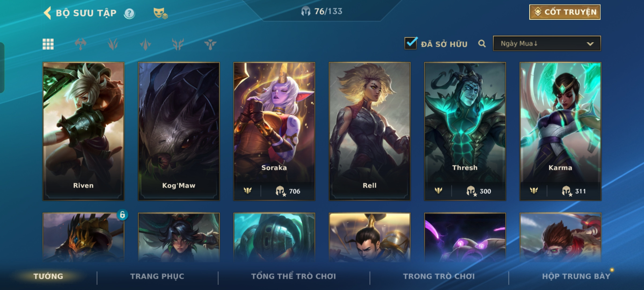Viewport: 644px width, 290px height.
Task: Open the Hộp Trưng Bày tab
Action: point(576,276)
